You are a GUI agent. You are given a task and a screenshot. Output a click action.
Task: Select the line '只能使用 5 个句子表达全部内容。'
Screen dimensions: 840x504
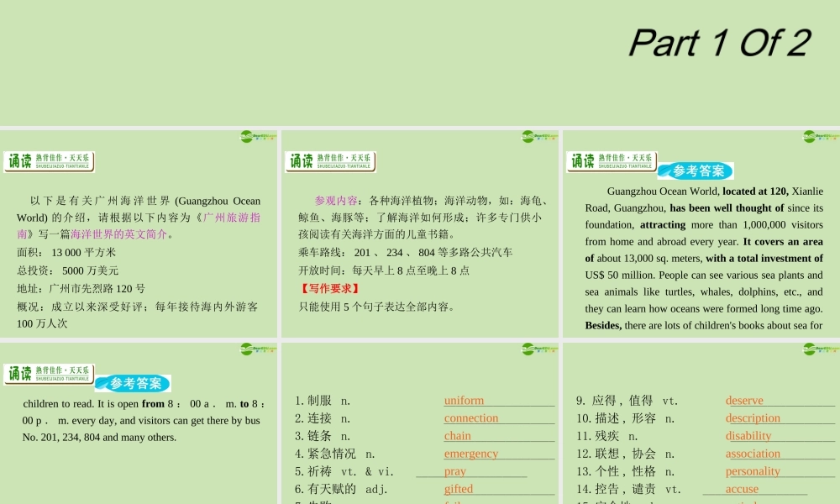[x=376, y=307]
